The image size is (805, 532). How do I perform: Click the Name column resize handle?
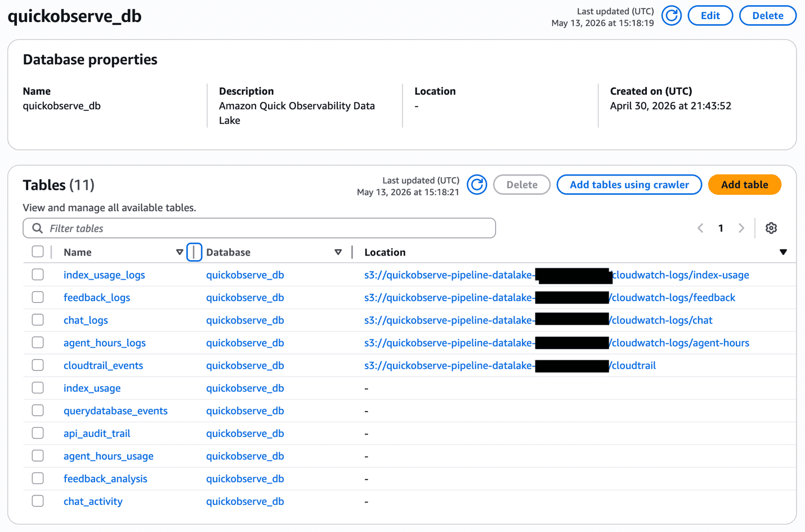tap(194, 252)
